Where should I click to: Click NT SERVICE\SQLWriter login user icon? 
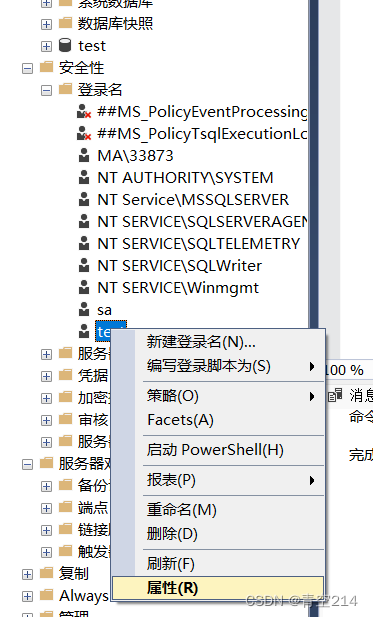click(x=84, y=266)
